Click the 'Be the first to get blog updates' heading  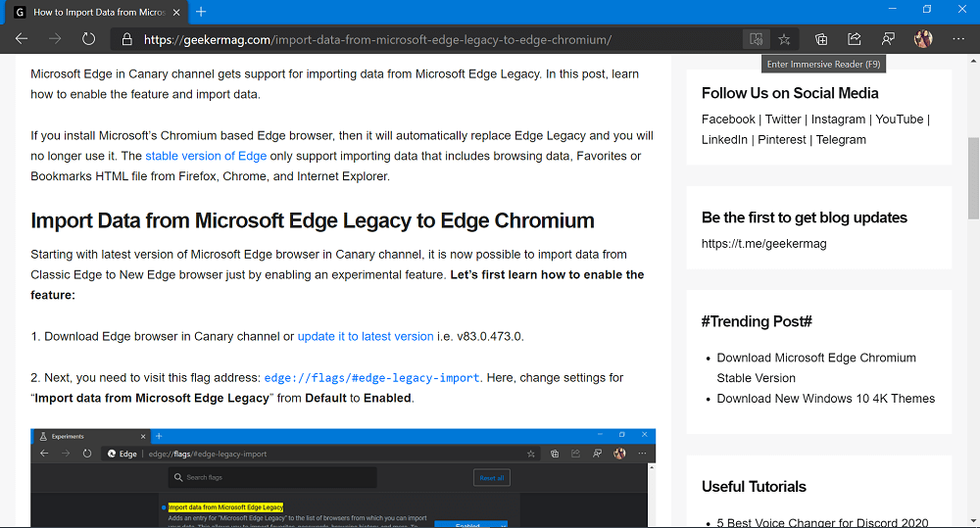point(804,217)
